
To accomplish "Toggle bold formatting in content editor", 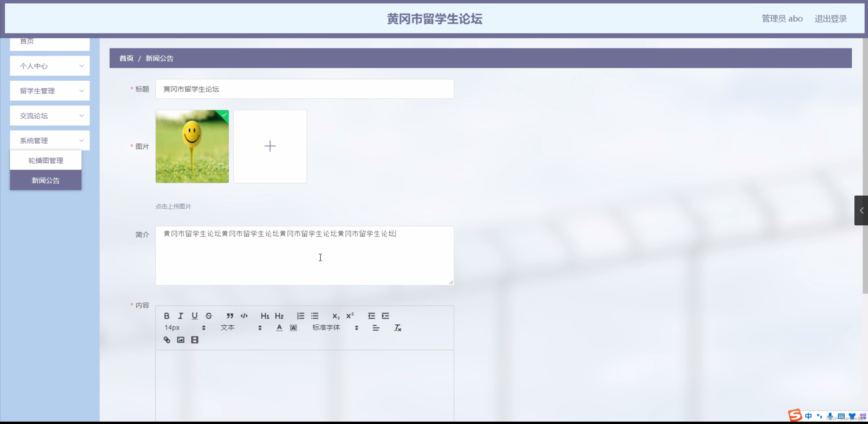I will (x=167, y=316).
